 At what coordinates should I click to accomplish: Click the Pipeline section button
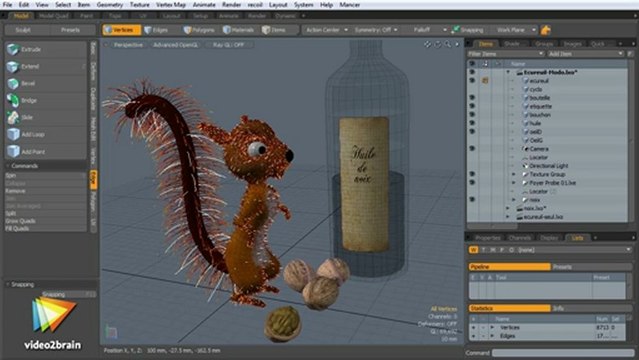(x=509, y=267)
